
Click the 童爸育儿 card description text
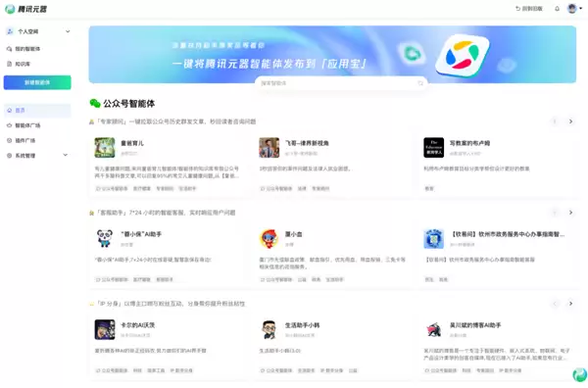pyautogui.click(x=167, y=172)
